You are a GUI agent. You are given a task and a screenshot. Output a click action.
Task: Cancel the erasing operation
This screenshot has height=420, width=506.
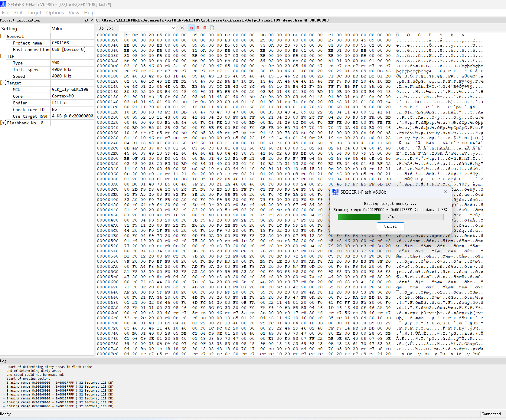[390, 226]
